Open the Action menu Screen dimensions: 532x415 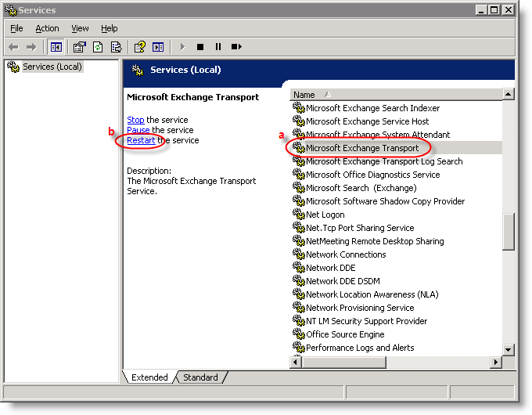tap(47, 28)
